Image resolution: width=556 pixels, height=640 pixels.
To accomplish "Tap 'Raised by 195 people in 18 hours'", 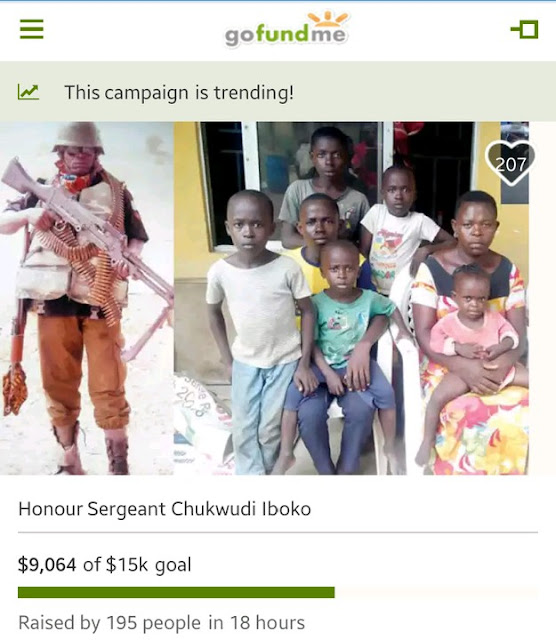I will (162, 623).
